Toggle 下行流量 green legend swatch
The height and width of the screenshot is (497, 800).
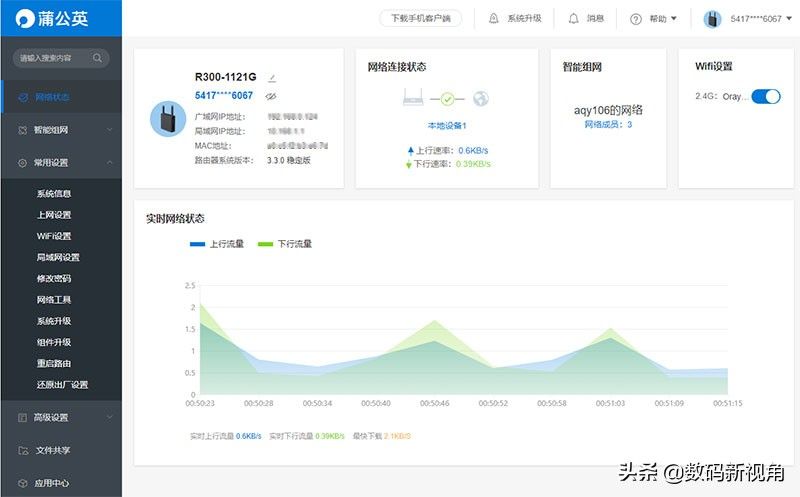[x=265, y=244]
